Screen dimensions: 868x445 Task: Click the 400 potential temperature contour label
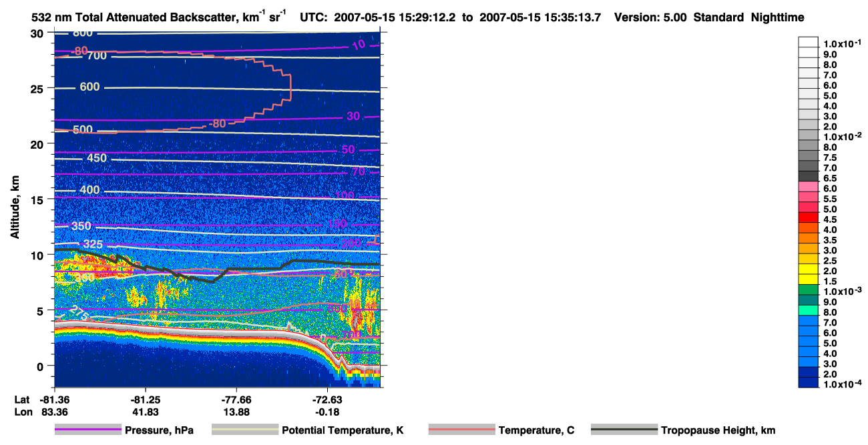[x=89, y=190]
